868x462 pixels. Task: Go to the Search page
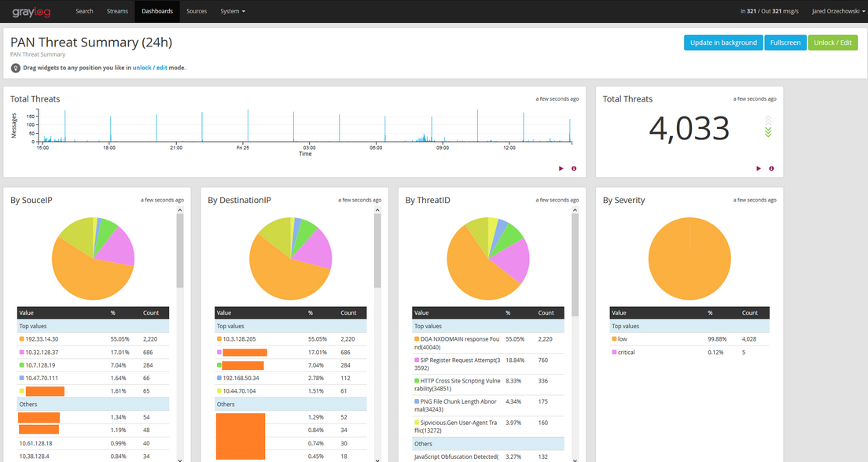pyautogui.click(x=84, y=11)
